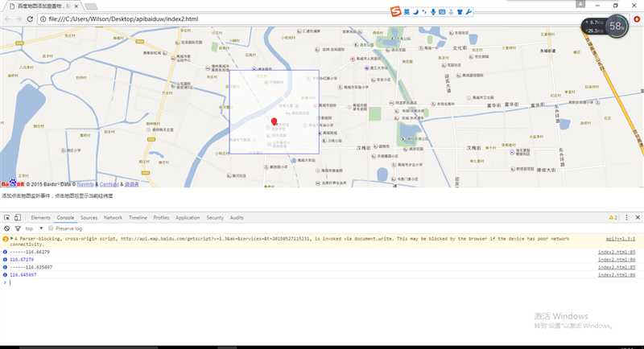Screen dimensions: 644x349
Task: Open the page info icon in address bar
Action: [x=43, y=18]
